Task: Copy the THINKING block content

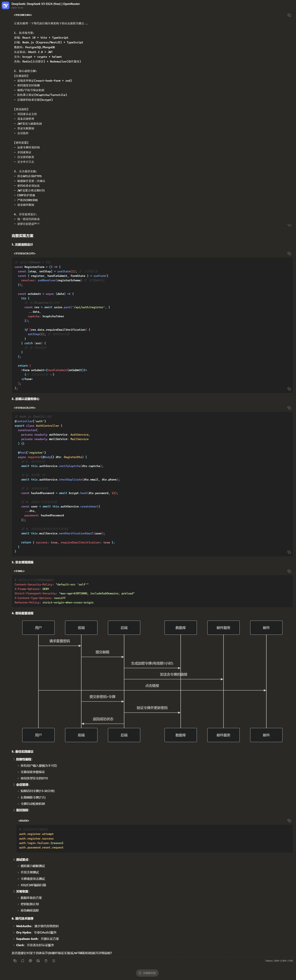Action: click(x=289, y=15)
